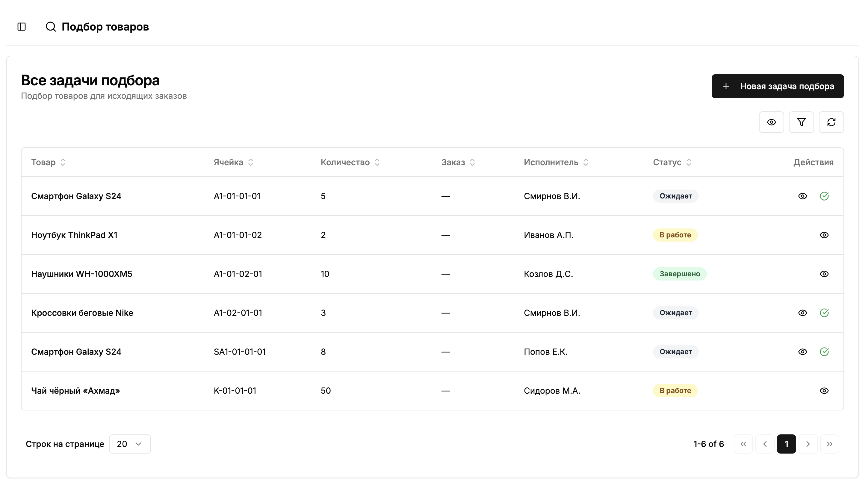The height and width of the screenshot is (485, 868).
Task: Complete the Кроссовки беговые Nike task
Action: point(824,313)
